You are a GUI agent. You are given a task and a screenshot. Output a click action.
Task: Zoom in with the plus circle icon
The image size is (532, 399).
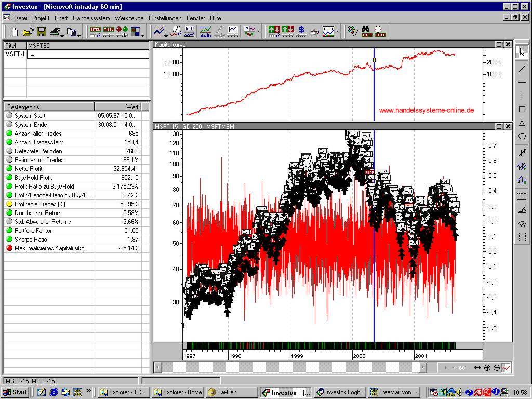tap(487, 367)
